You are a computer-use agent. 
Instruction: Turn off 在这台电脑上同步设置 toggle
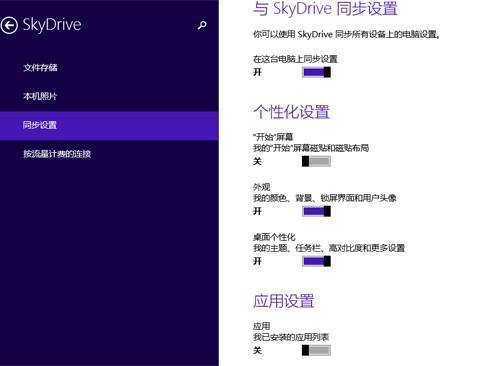[316, 72]
